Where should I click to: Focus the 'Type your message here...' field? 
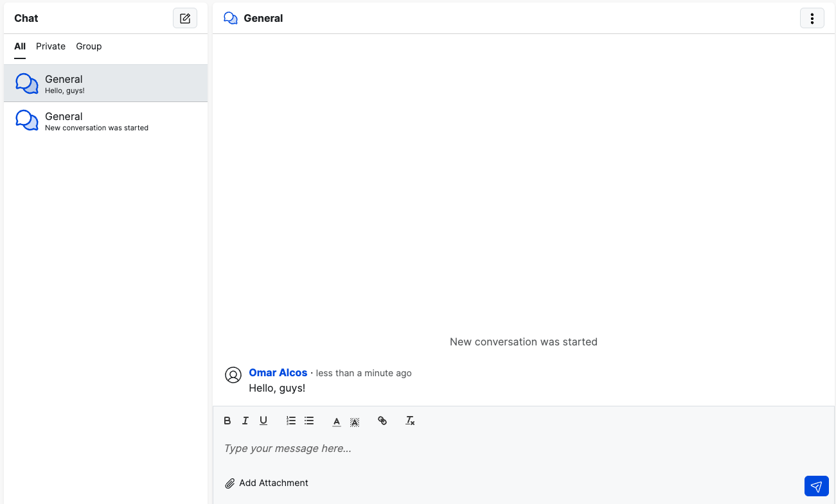pos(524,449)
